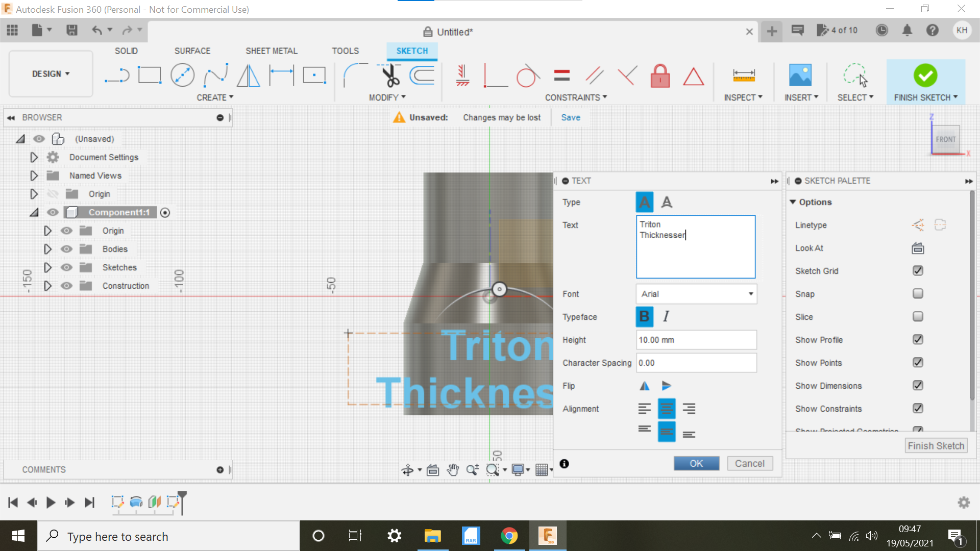Flip text horizontally
This screenshot has width=980, height=551.
point(645,386)
